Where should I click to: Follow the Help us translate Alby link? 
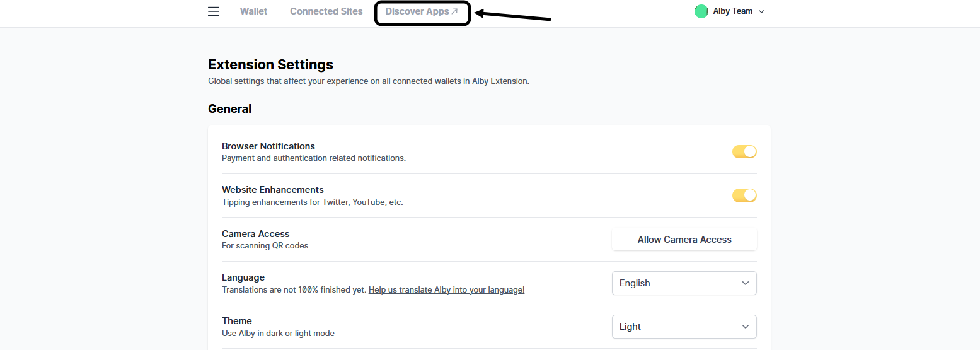tap(446, 289)
